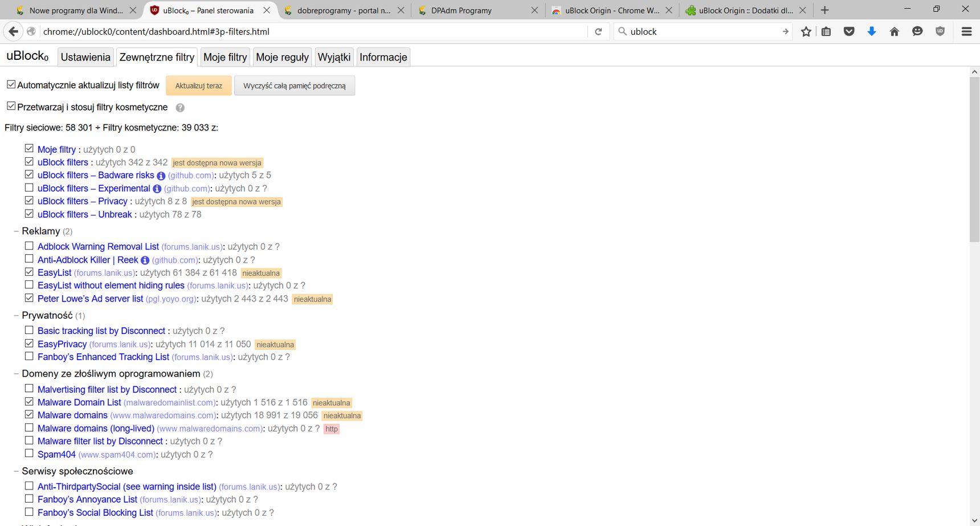Open the Ustawienia tab
This screenshot has height=526, width=980.
coord(85,57)
